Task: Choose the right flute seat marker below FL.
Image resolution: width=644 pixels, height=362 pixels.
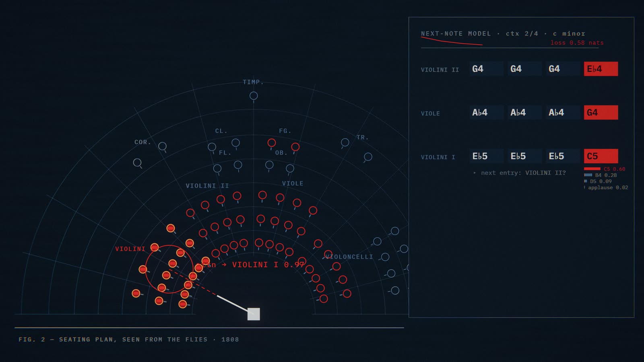Action: 238,165
